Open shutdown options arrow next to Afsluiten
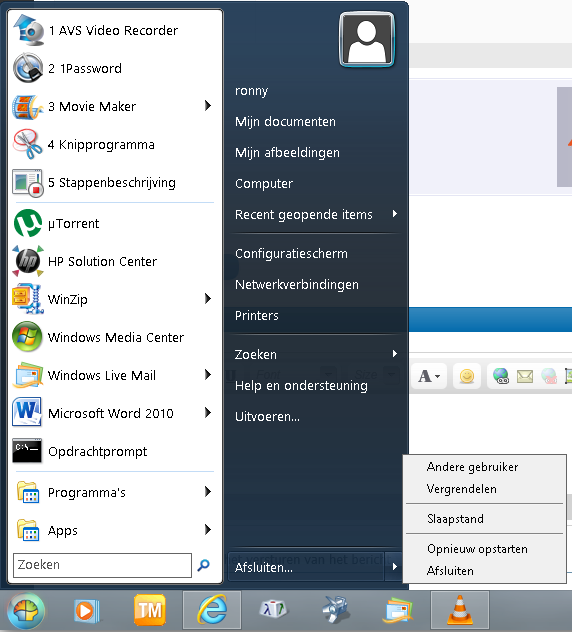The width and height of the screenshot is (572, 632). click(x=394, y=567)
